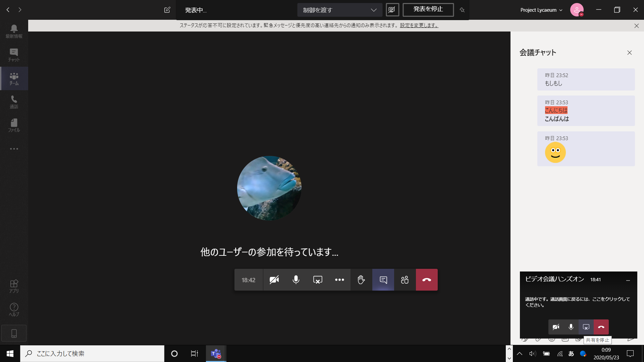The image size is (644, 362).
Task: Stop screen sharing via the share icon
Action: click(x=317, y=280)
